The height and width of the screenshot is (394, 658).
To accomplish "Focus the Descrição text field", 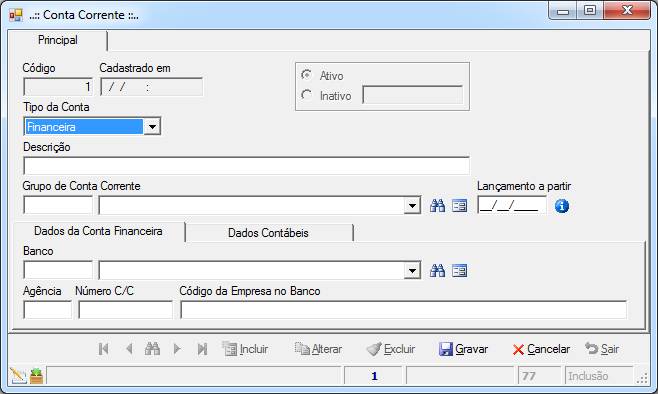I will tap(246, 166).
